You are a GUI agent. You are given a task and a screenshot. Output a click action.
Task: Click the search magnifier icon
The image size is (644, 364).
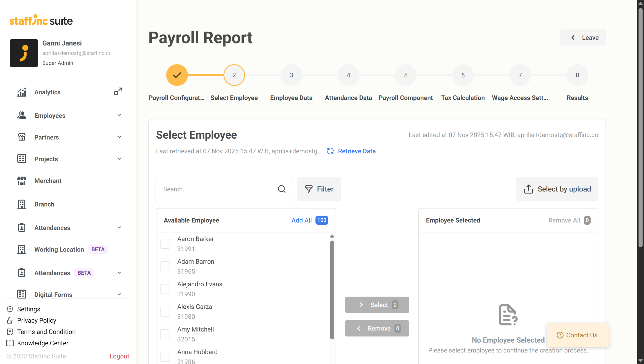pos(281,189)
